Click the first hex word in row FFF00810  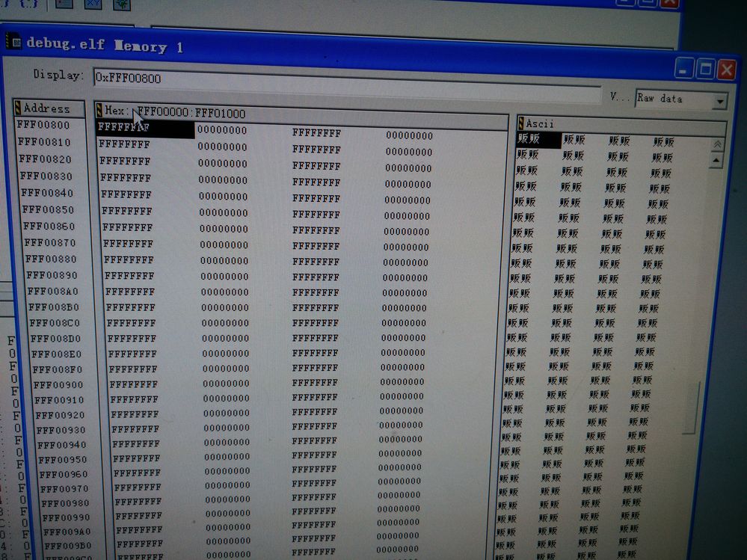tap(124, 144)
